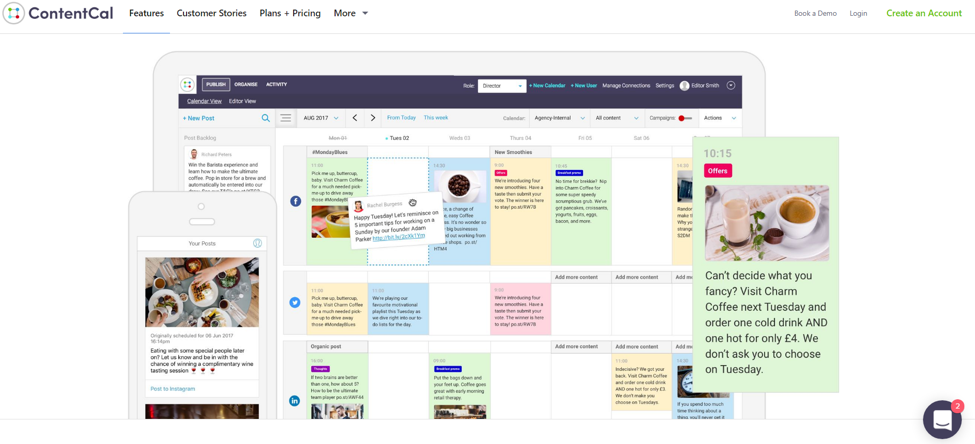
Task: Select the Tues 02 day header
Action: coord(398,138)
